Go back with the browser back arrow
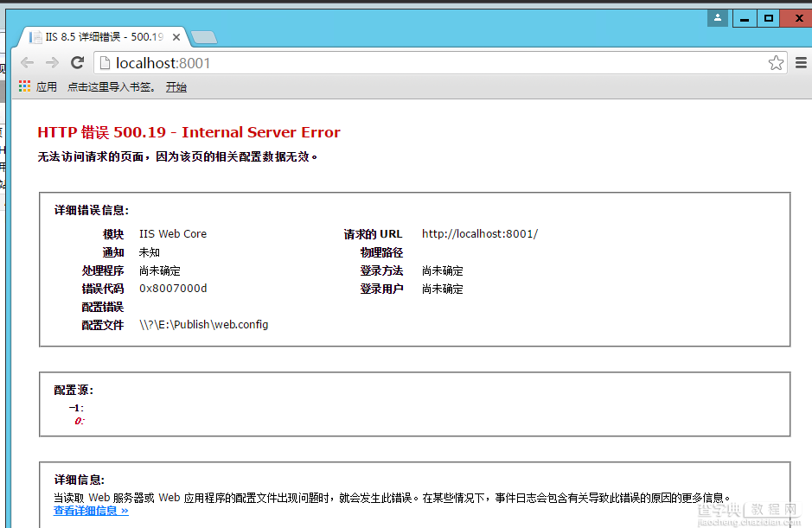Viewport: 812px width, 528px height. [x=27, y=63]
